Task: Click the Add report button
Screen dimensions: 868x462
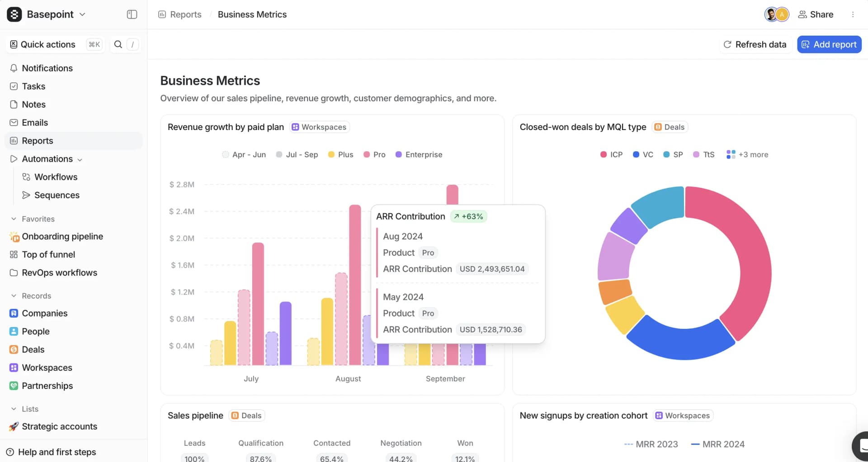Action: tap(829, 44)
